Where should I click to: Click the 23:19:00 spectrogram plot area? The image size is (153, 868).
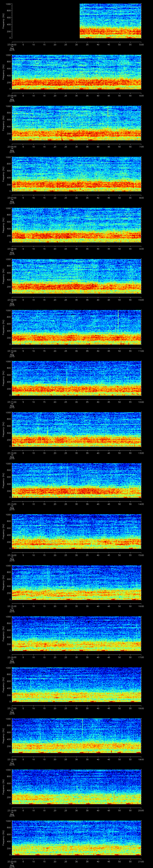coord(77,786)
